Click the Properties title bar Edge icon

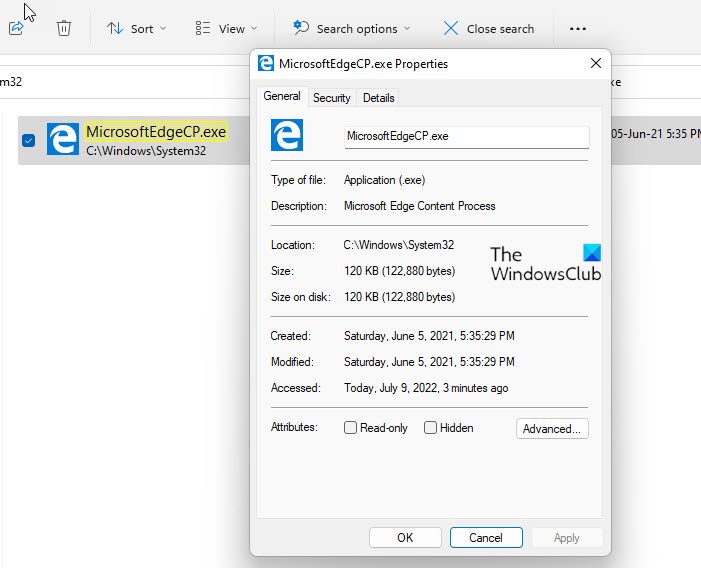(x=266, y=63)
